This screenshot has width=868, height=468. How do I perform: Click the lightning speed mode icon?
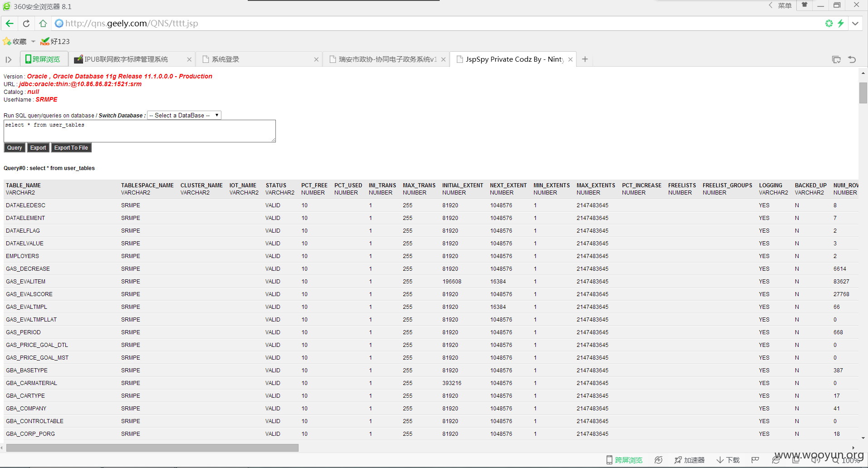pyautogui.click(x=841, y=24)
